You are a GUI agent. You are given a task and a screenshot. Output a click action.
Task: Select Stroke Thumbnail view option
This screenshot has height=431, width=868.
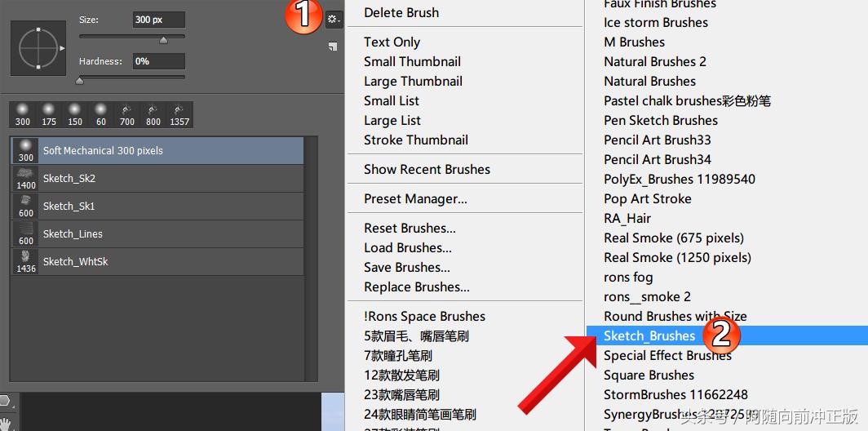click(416, 140)
